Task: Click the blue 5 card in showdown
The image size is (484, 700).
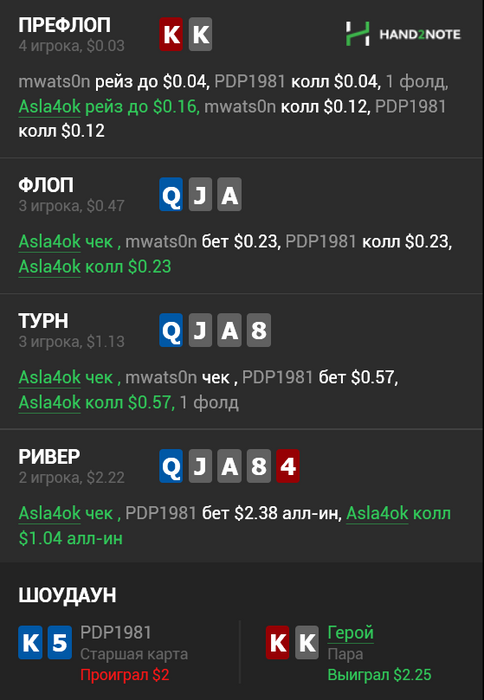Action: click(x=60, y=643)
